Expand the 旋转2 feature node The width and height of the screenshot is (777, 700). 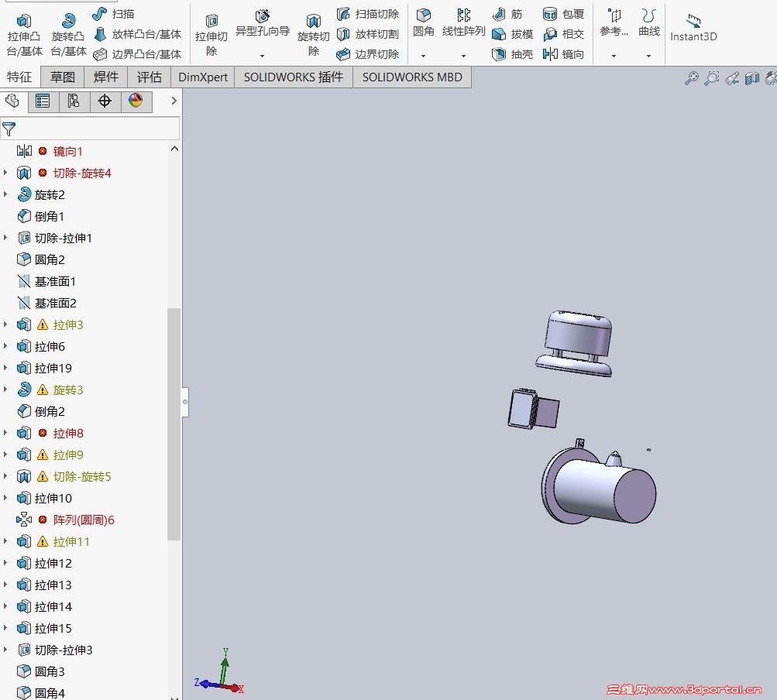tap(5, 194)
